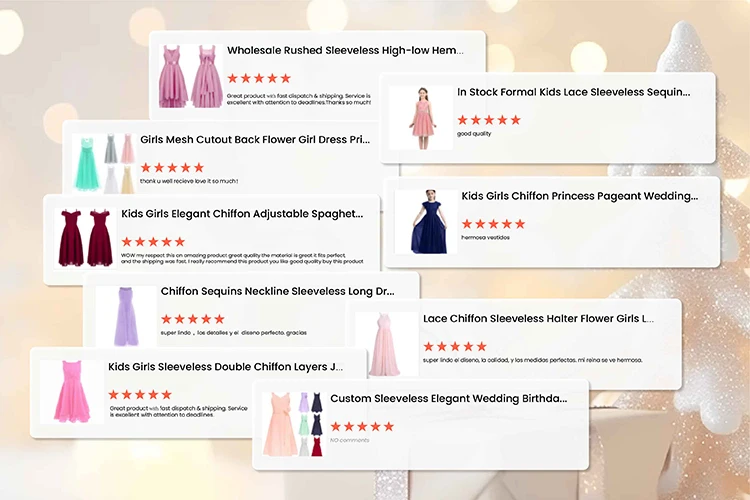Open Kids Girls Chiffon Princess Pageant Wedding title
This screenshot has height=500, width=750.
(579, 196)
